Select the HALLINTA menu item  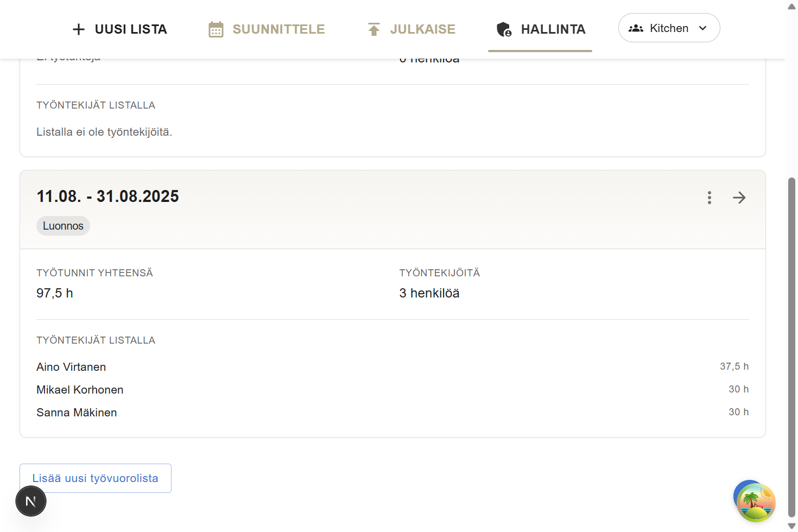[x=553, y=30]
